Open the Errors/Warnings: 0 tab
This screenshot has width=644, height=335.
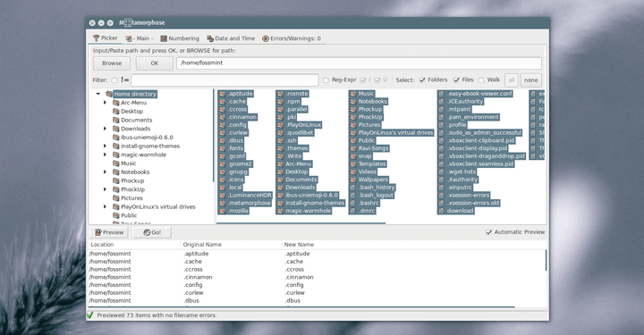(x=292, y=38)
